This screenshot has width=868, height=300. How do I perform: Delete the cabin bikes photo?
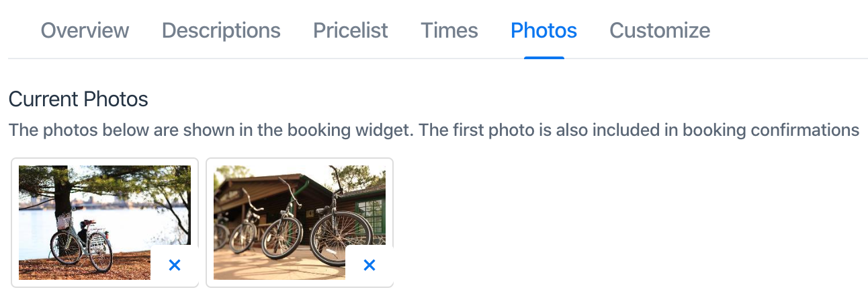[369, 266]
